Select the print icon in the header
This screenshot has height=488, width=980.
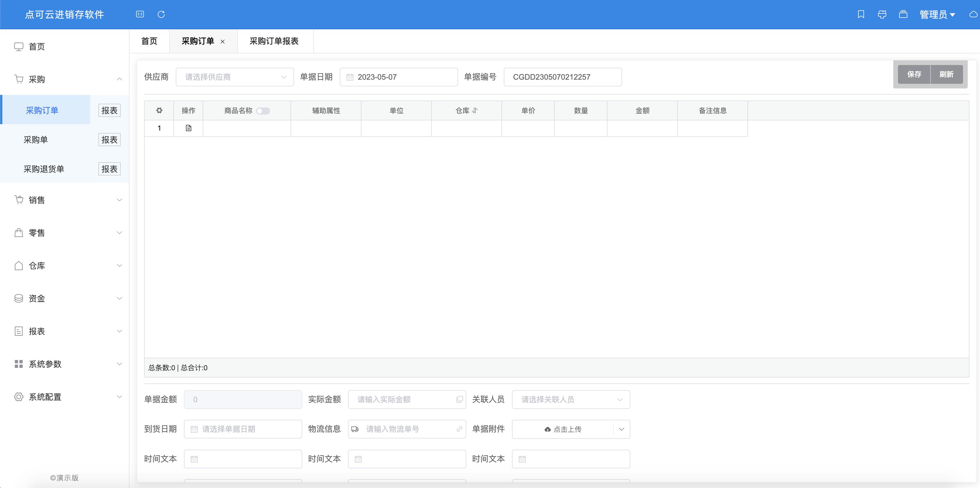[x=882, y=14]
